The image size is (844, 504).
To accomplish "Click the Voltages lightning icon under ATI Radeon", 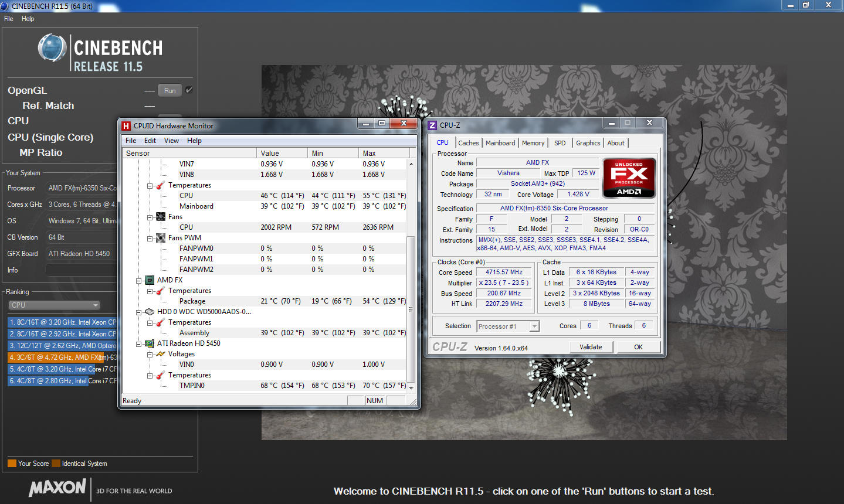I will pyautogui.click(x=161, y=354).
